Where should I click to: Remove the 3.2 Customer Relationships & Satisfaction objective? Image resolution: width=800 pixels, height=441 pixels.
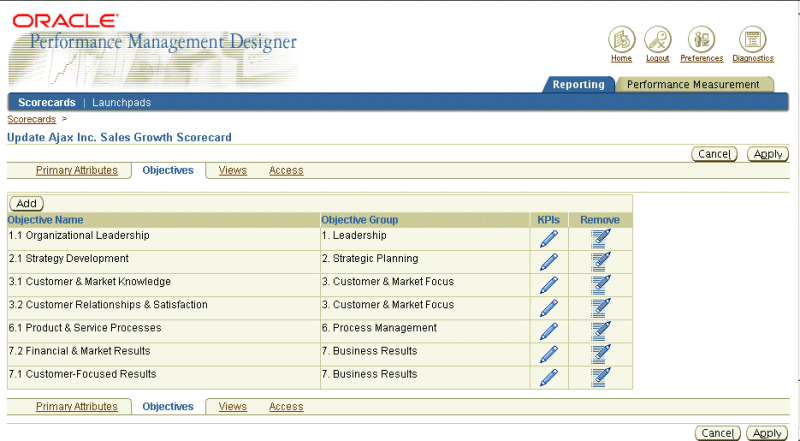tap(601, 308)
